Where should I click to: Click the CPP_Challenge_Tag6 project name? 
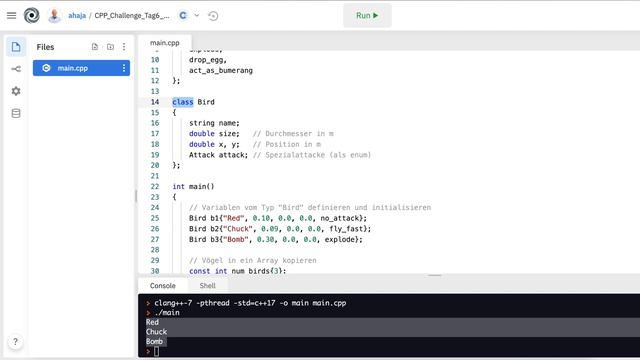coord(132,16)
